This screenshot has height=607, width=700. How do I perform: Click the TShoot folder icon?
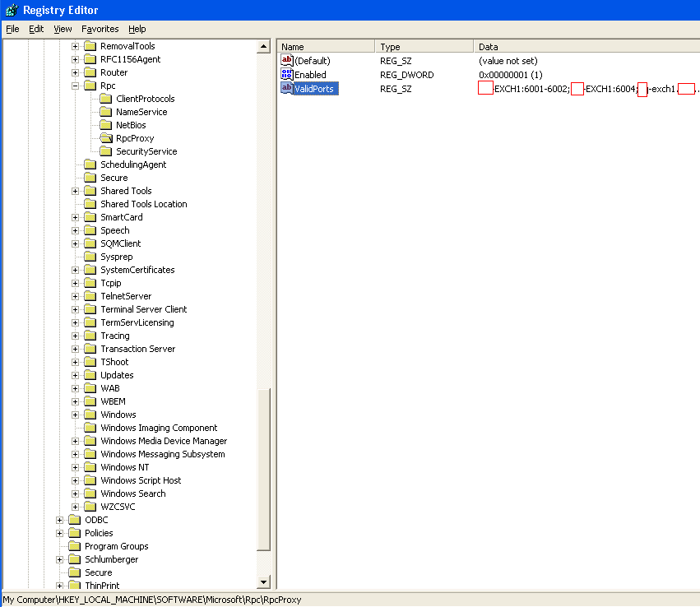(x=90, y=362)
